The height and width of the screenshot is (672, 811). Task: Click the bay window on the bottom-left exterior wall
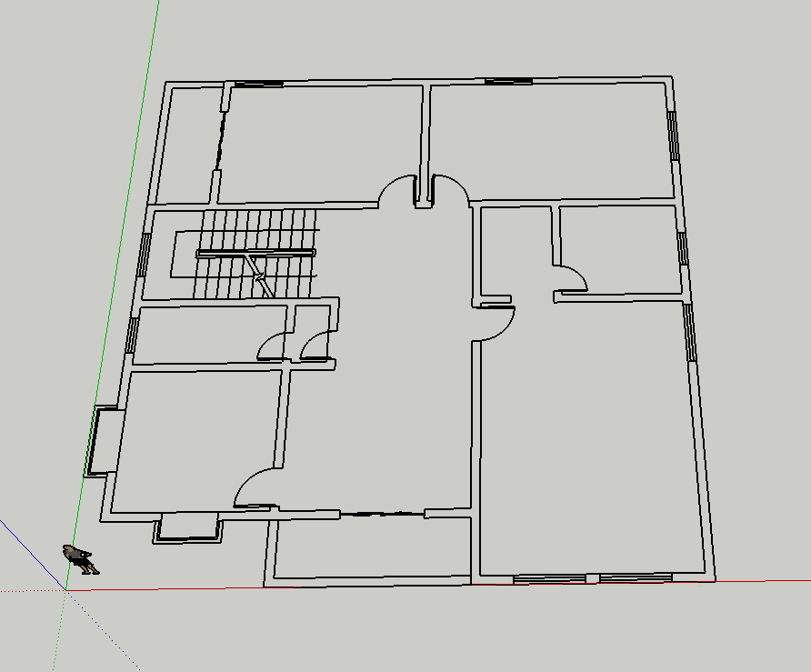coord(188,527)
